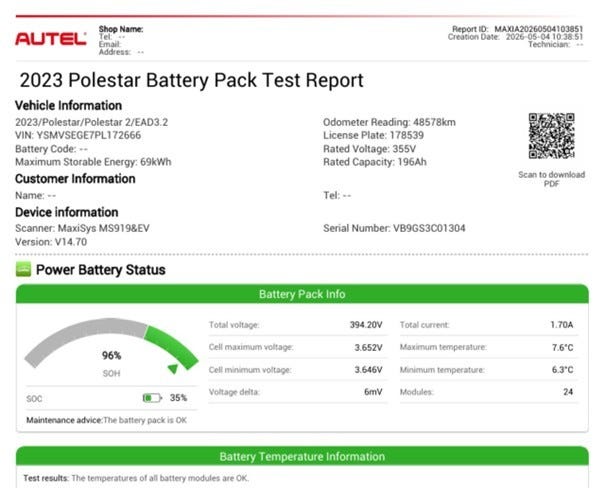
Task: Click Version: V14.70
Action: (x=51, y=242)
